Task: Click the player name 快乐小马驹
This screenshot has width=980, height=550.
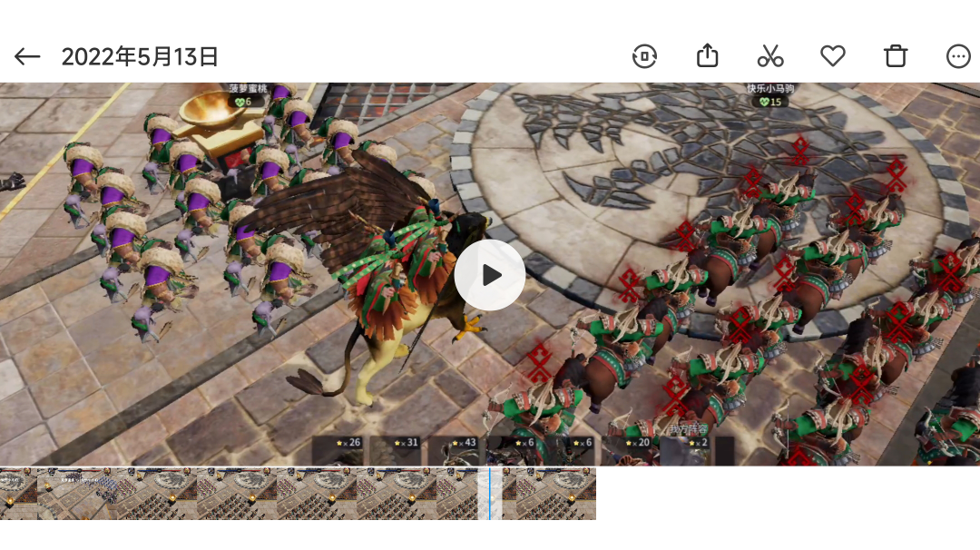Action: tap(770, 89)
